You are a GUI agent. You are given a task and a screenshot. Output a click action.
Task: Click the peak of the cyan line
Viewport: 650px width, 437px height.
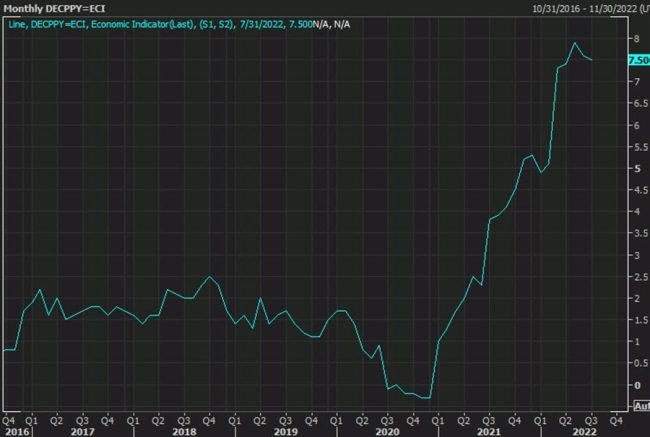[575, 43]
